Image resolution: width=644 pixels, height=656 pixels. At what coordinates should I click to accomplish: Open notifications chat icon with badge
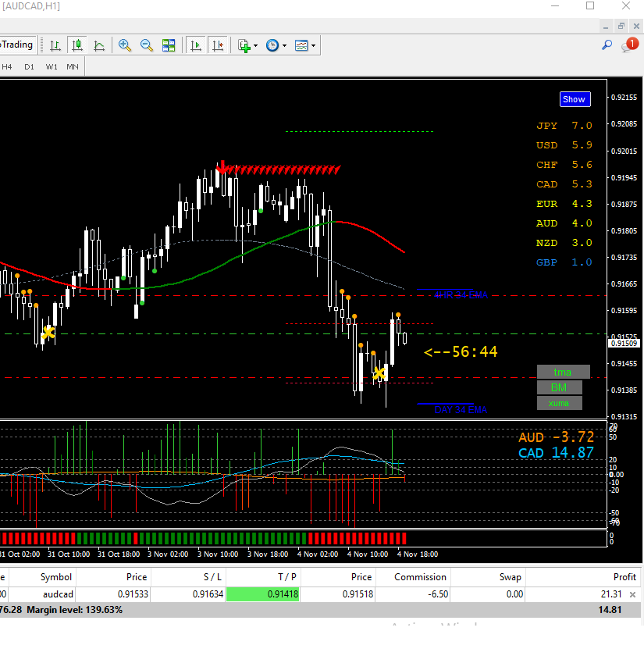pyautogui.click(x=629, y=45)
